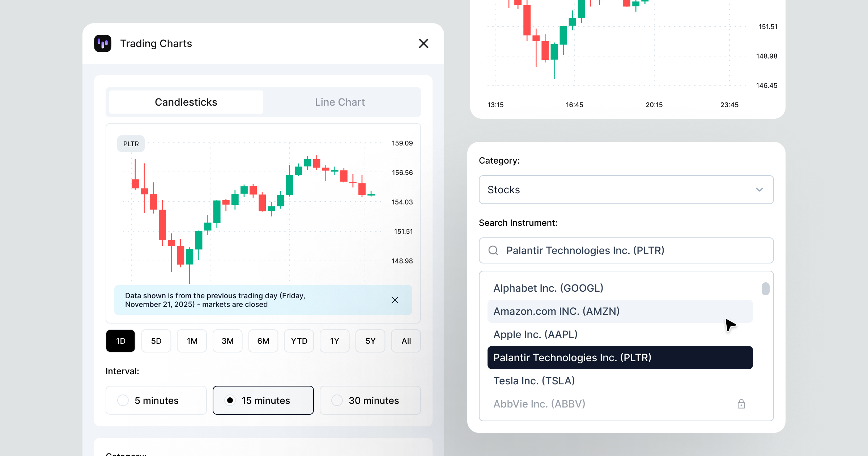Select the 5Y time range
The height and width of the screenshot is (456, 868).
pyautogui.click(x=370, y=341)
